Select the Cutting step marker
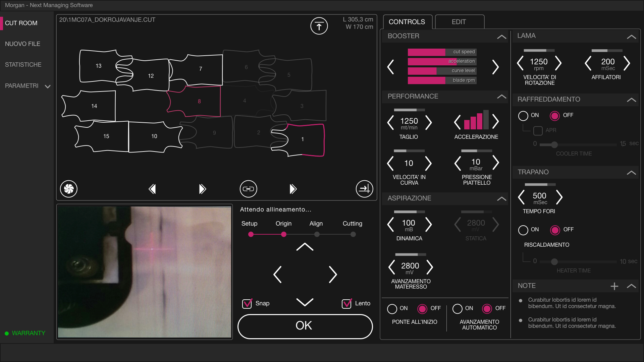Image resolution: width=644 pixels, height=362 pixels. [353, 234]
